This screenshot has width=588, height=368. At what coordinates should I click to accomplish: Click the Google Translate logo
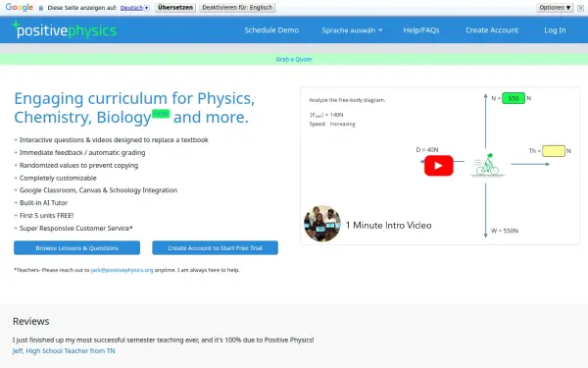20,7
